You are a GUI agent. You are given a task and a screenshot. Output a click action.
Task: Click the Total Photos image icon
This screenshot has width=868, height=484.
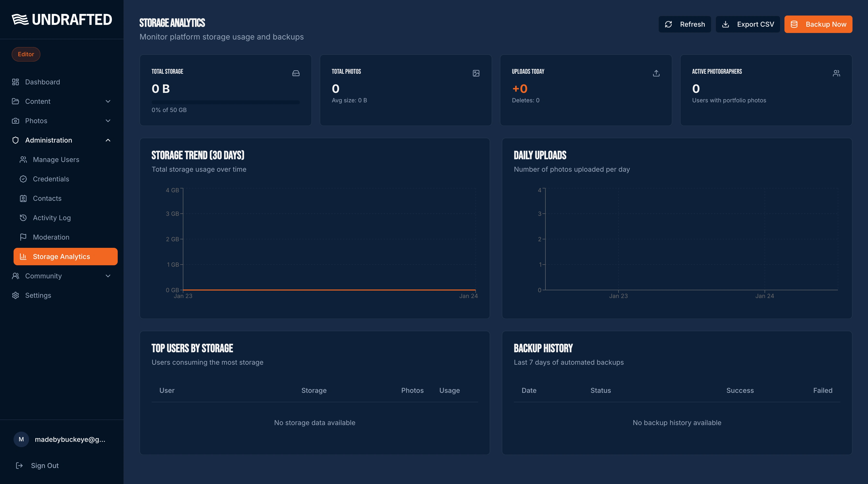[x=476, y=73]
